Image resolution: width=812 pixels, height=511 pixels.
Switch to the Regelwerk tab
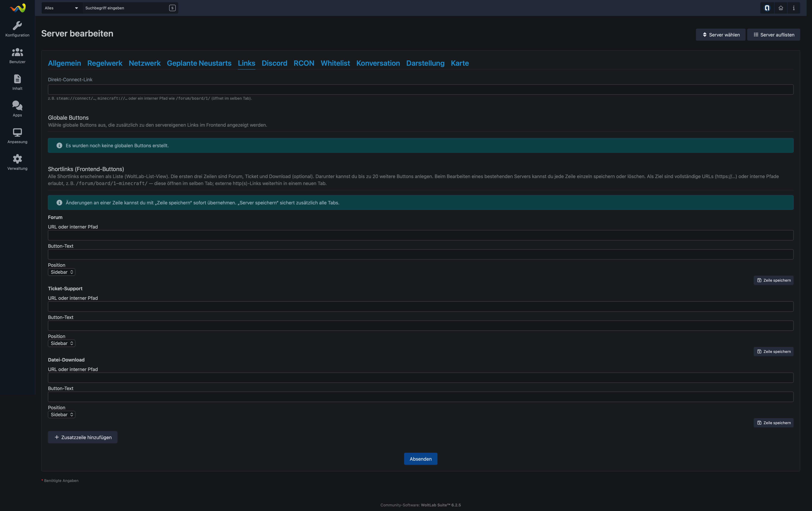coord(105,63)
